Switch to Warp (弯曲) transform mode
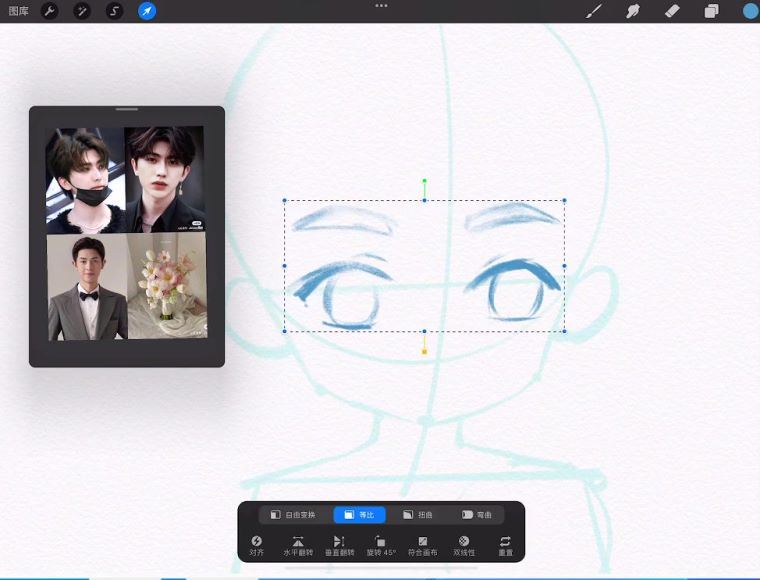 coord(476,515)
